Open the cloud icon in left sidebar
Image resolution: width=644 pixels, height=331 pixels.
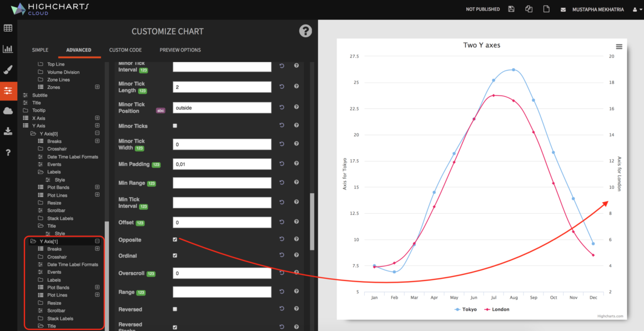(x=8, y=111)
